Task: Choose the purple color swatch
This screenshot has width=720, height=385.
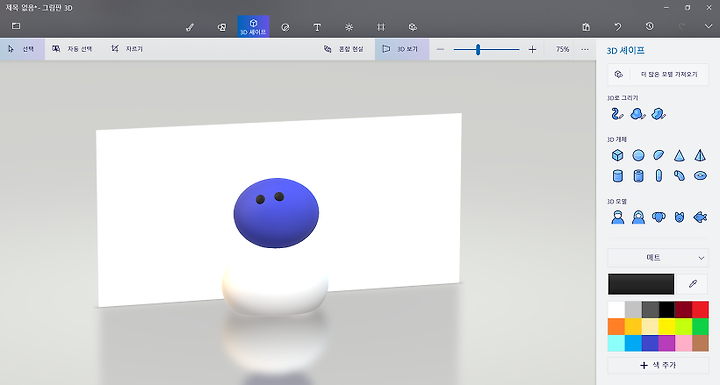Action: (666, 343)
